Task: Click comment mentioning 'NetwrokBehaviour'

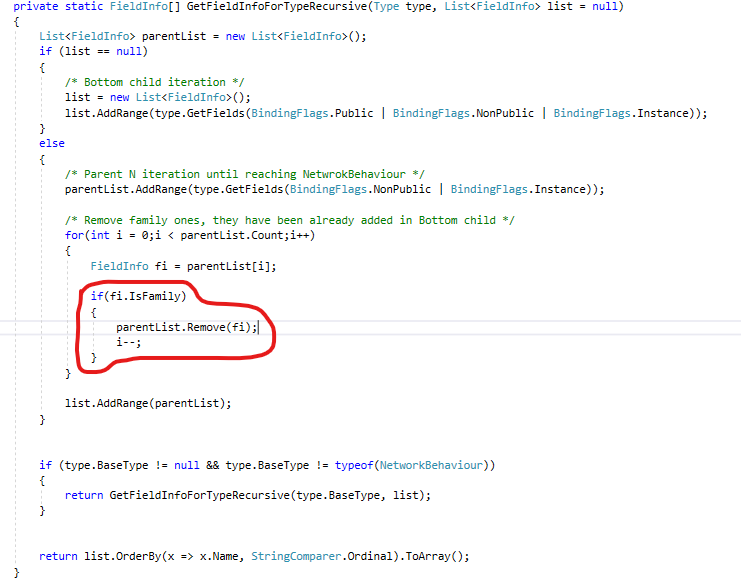Action: click(245, 174)
